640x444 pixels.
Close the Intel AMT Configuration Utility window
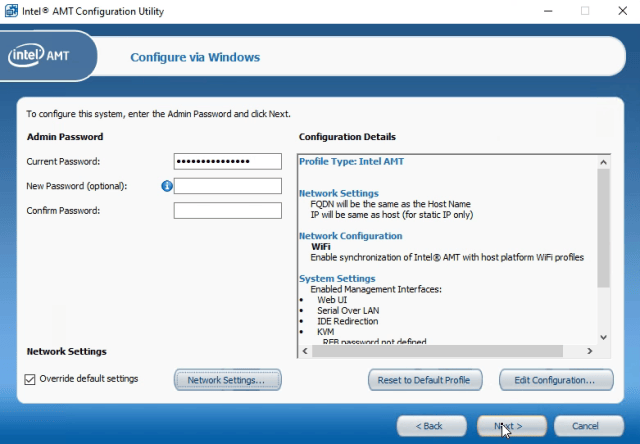pyautogui.click(x=622, y=11)
